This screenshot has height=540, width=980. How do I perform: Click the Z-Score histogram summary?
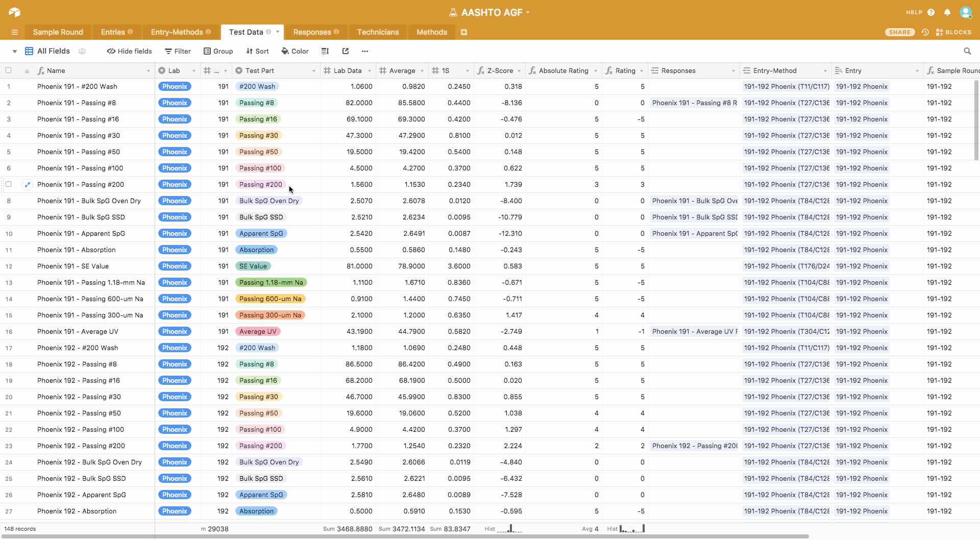(x=503, y=529)
